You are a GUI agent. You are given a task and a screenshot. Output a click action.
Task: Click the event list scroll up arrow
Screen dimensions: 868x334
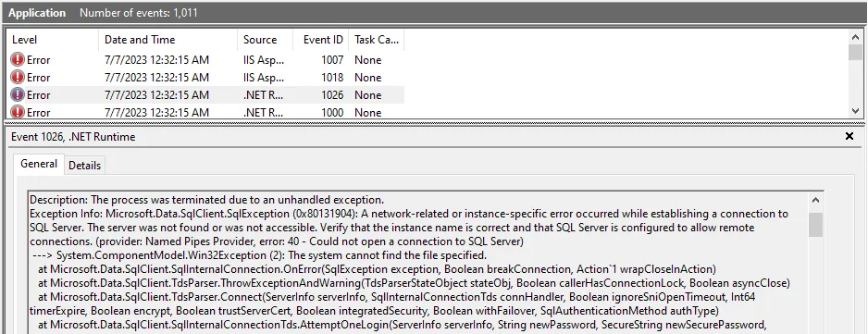[x=855, y=38]
